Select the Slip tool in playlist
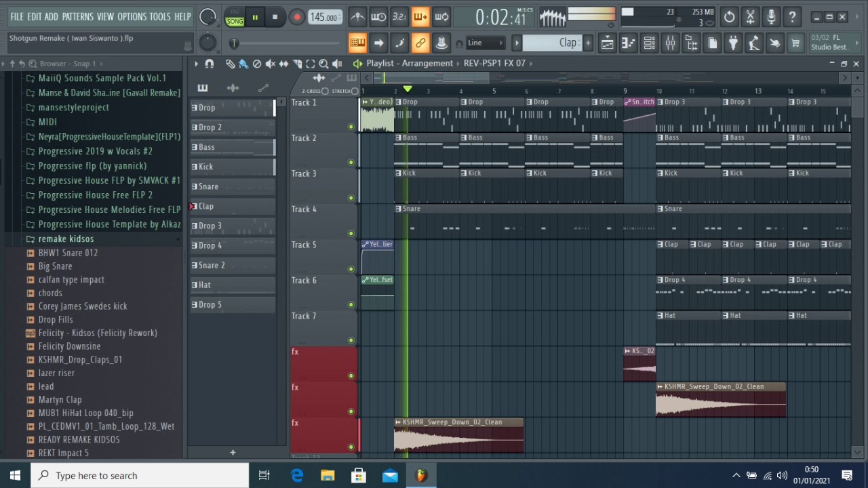 tap(284, 64)
